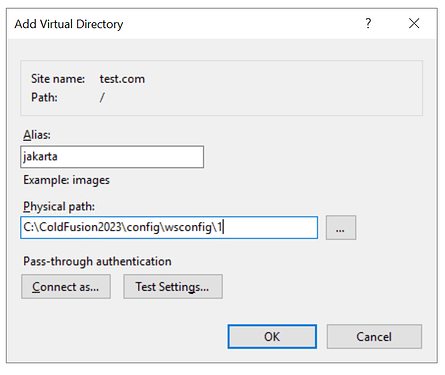Browse for physical path with ellipsis button
Image resolution: width=445 pixels, height=375 pixels.
pos(341,227)
